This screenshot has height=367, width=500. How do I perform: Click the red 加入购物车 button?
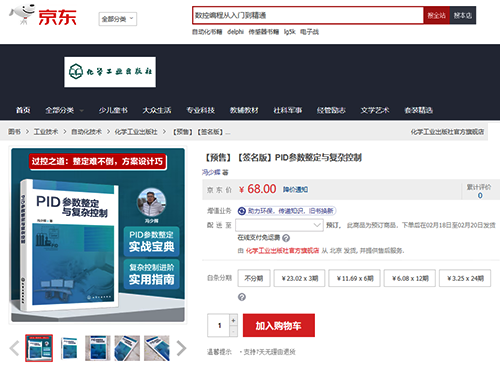click(x=279, y=325)
